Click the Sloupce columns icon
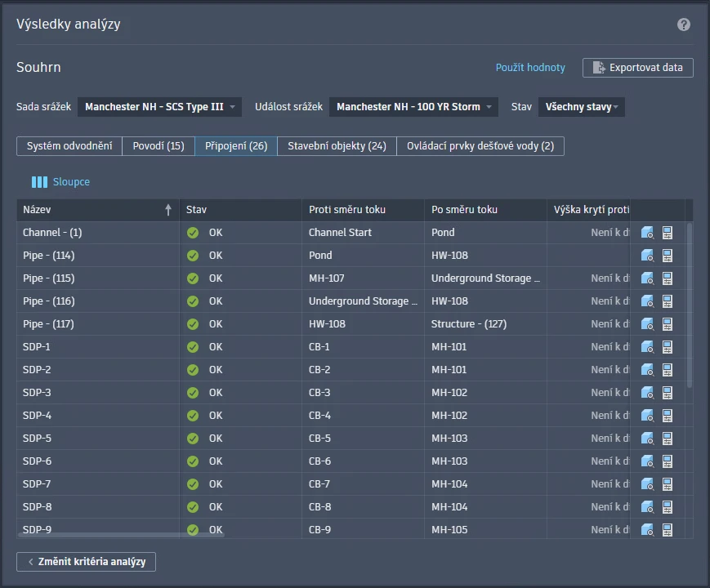Viewport: 710px width, 588px height. coord(39,182)
